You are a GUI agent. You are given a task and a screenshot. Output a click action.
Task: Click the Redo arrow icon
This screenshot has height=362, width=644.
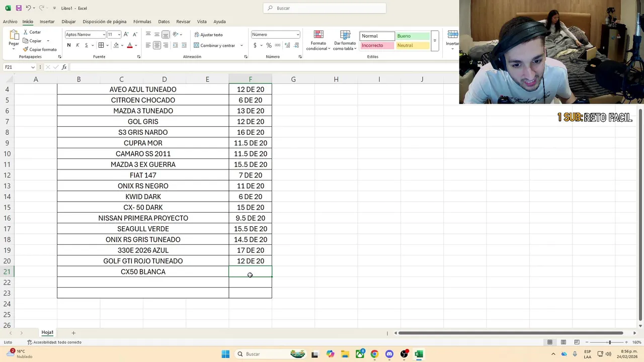click(42, 8)
